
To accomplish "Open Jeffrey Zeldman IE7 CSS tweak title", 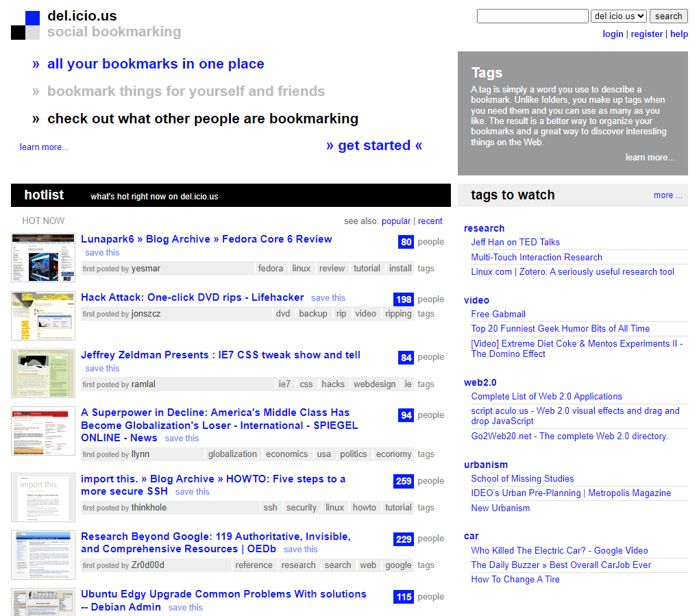I will 221,355.
